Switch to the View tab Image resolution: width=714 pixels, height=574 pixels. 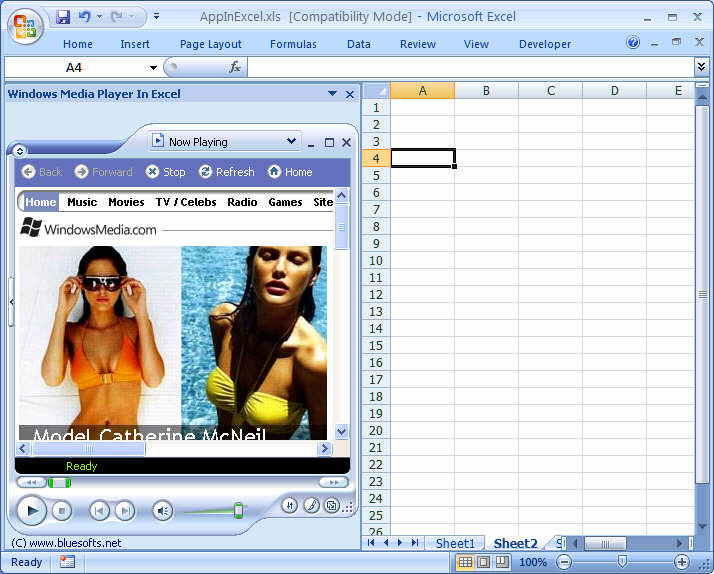click(x=476, y=44)
